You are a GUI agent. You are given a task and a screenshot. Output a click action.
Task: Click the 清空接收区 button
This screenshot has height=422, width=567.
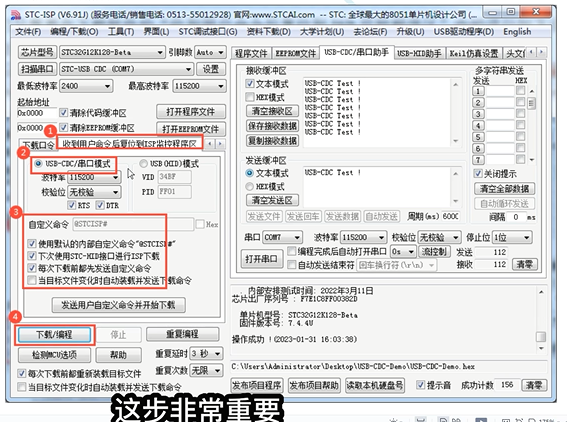pyautogui.click(x=272, y=111)
